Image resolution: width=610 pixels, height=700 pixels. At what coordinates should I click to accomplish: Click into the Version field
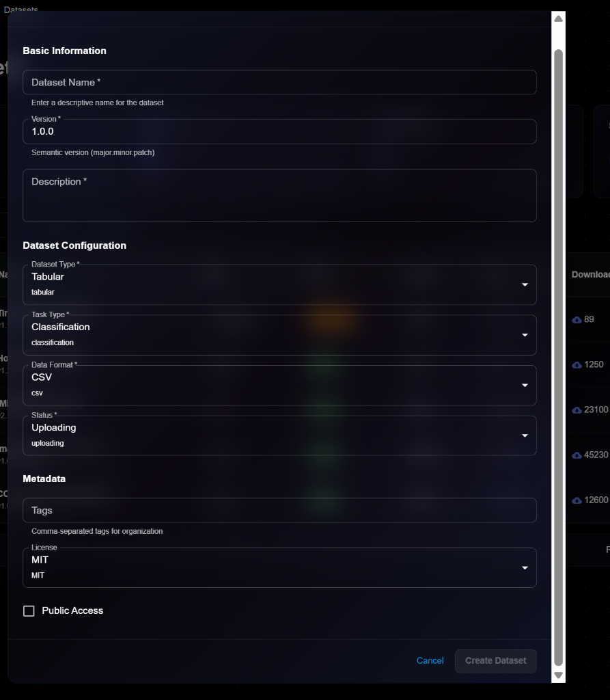pyautogui.click(x=279, y=132)
